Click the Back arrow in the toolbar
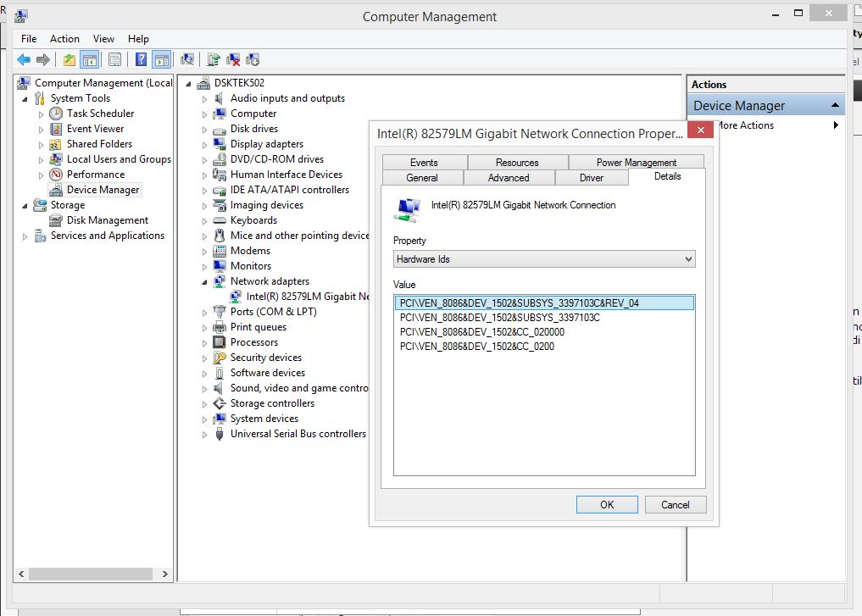The image size is (862, 616). 24,59
